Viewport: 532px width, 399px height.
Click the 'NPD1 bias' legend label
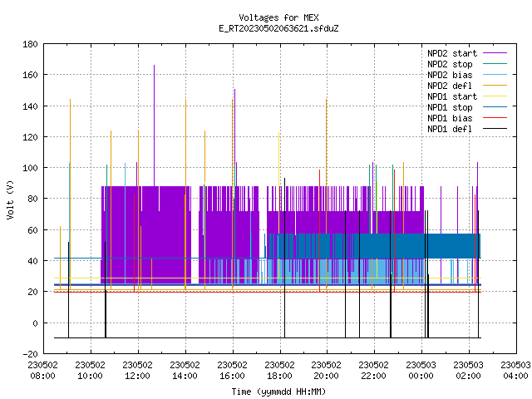click(x=450, y=118)
